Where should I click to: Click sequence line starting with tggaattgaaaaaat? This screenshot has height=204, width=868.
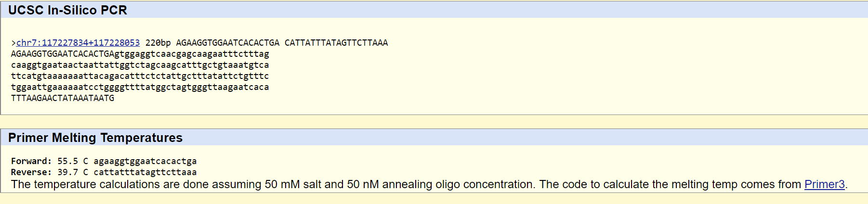point(140,87)
